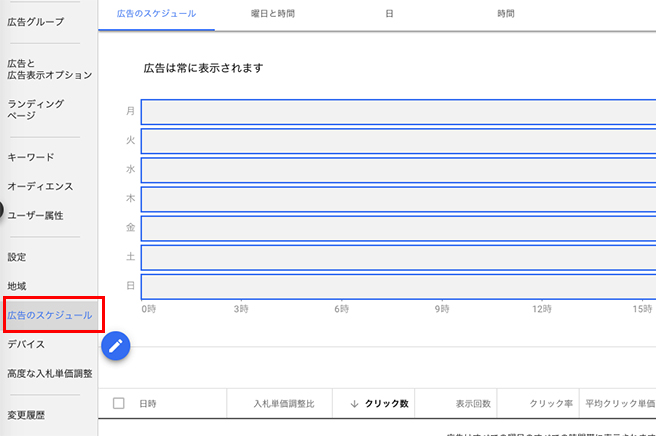Click the 水 schedule bar

tap(398, 170)
